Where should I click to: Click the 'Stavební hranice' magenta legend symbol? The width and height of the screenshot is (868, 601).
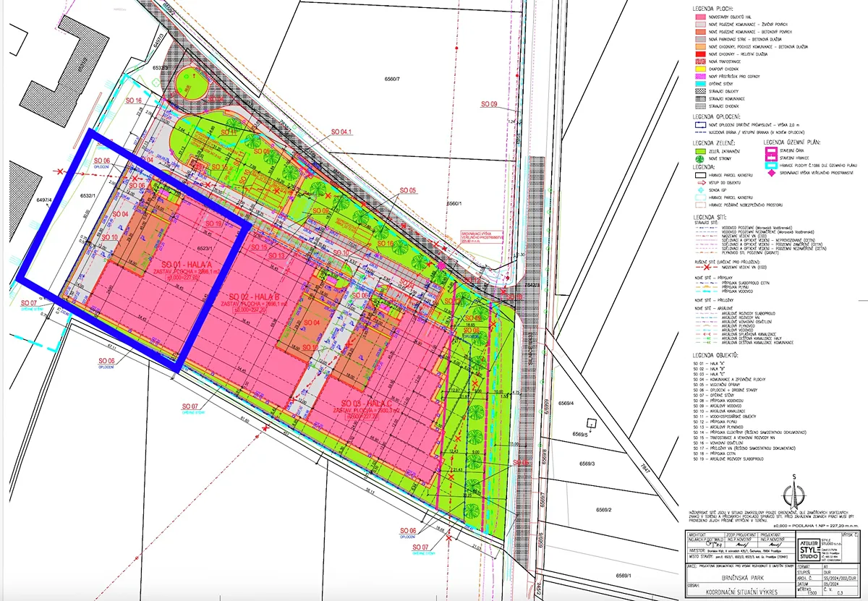771,158
